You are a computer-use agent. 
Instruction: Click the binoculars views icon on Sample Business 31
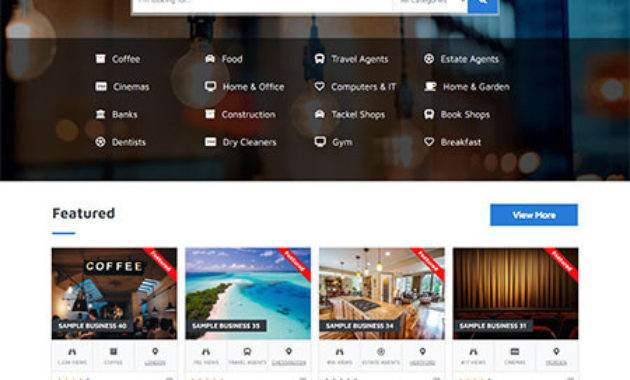tap(473, 352)
